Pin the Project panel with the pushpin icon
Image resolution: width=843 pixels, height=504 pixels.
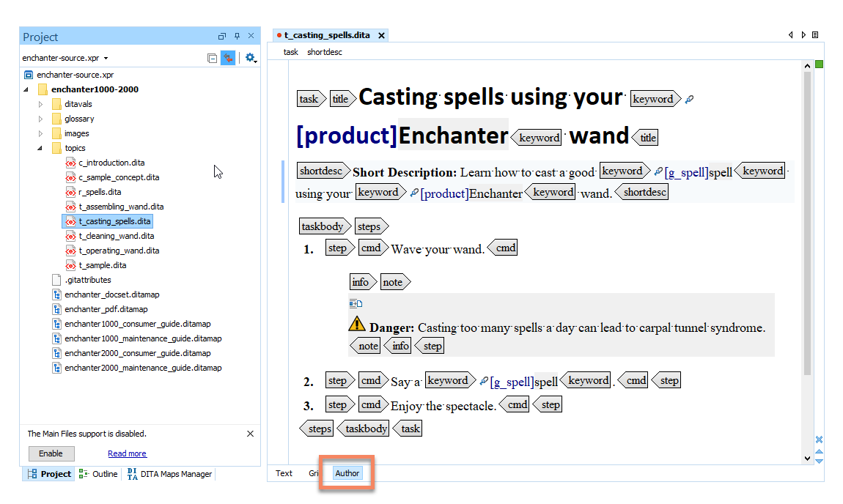(237, 37)
